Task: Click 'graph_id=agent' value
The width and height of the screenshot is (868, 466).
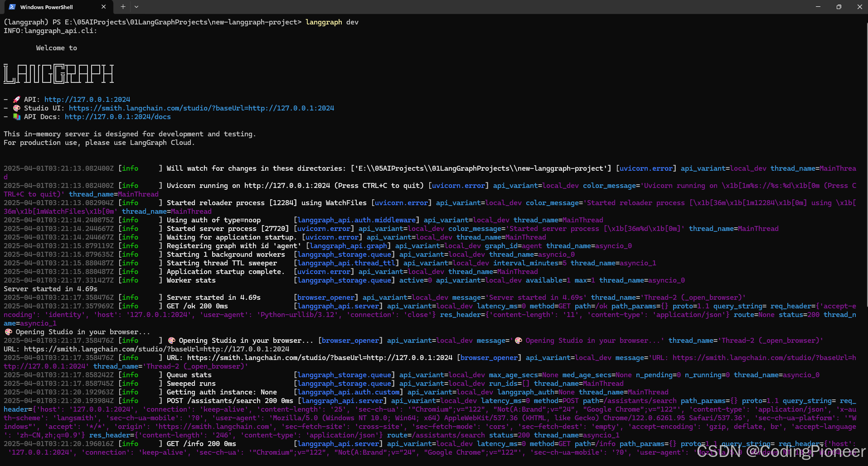Action: click(x=514, y=246)
